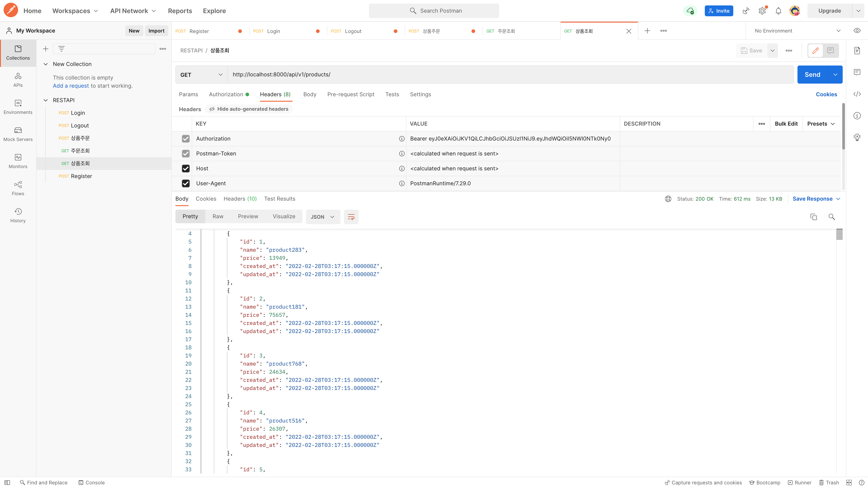868x488 pixels.
Task: Open the JSON format dropdown
Action: (x=322, y=217)
